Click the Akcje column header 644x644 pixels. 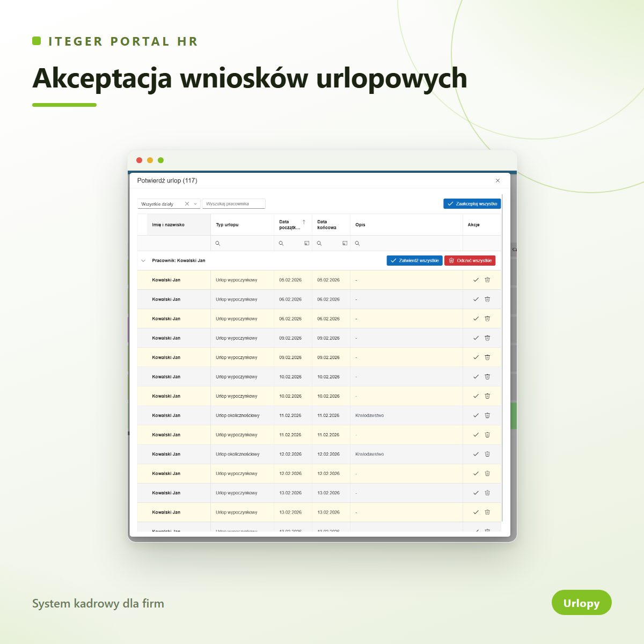coord(482,225)
